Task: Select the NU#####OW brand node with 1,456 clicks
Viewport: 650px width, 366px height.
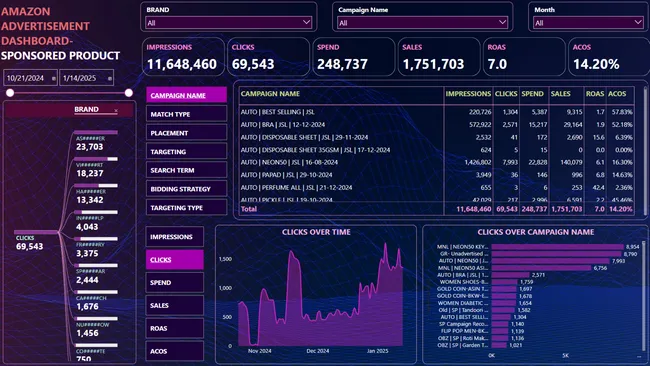Action: pos(96,327)
